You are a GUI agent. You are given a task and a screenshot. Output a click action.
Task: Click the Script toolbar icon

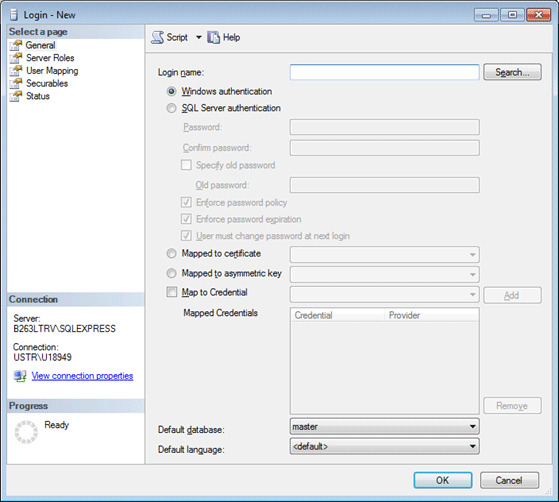tap(157, 37)
